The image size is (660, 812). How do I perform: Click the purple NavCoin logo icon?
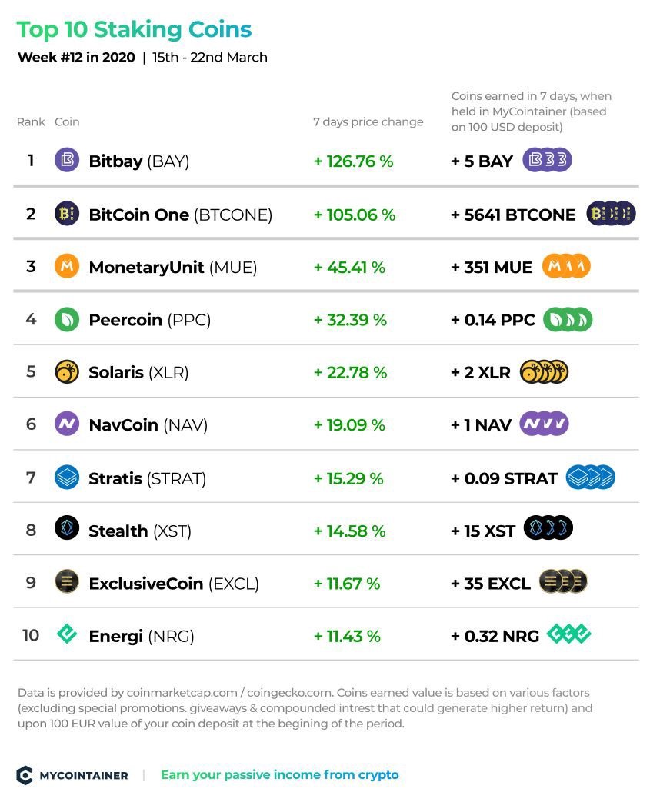pos(67,424)
